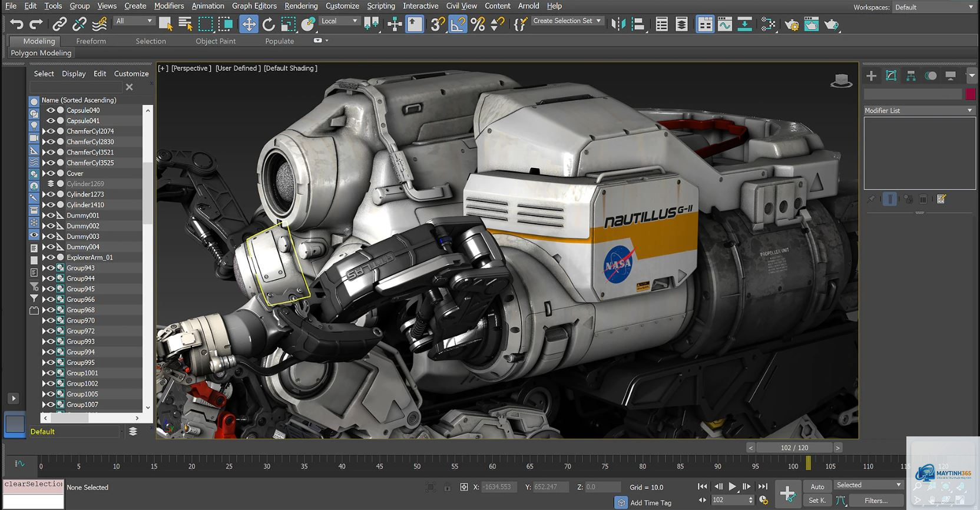Open key Filters... button
This screenshot has width=980, height=510.
(x=876, y=501)
